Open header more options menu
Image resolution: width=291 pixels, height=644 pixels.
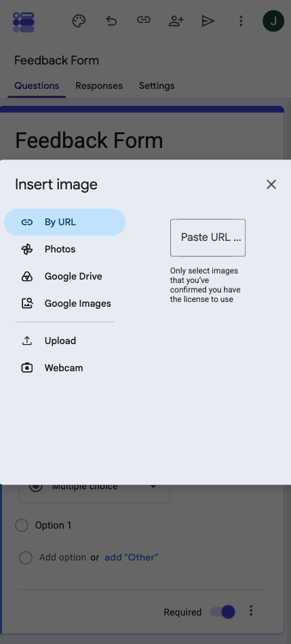coord(241,21)
